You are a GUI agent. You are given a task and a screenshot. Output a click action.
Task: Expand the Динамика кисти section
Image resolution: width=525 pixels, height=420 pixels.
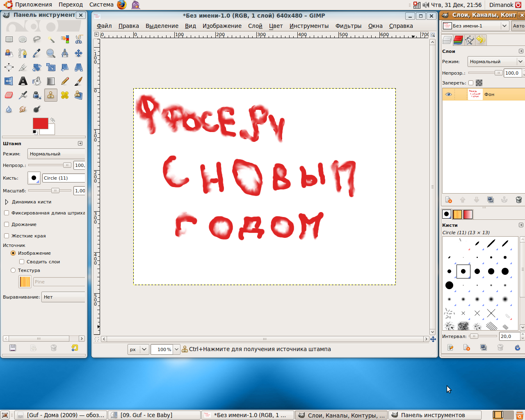click(x=7, y=202)
